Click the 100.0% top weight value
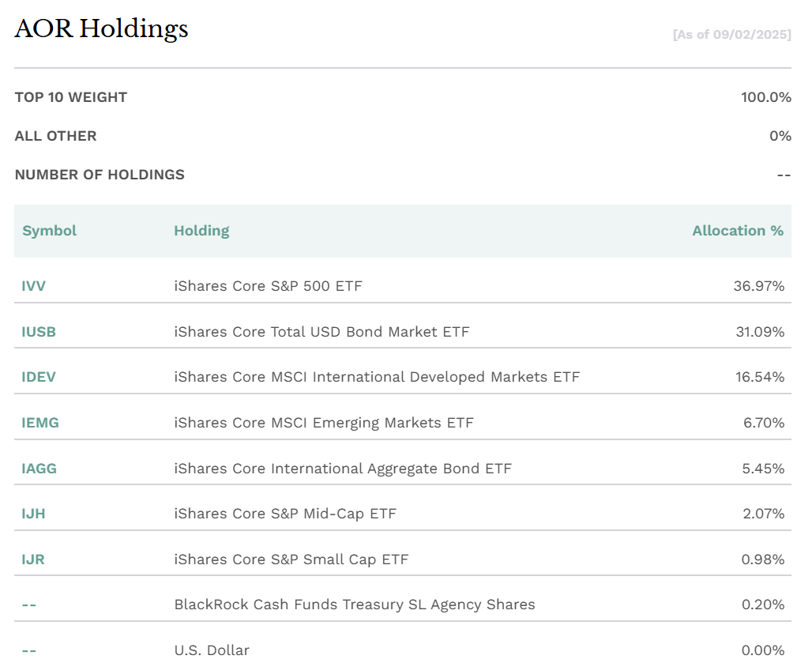 pyautogui.click(x=766, y=97)
